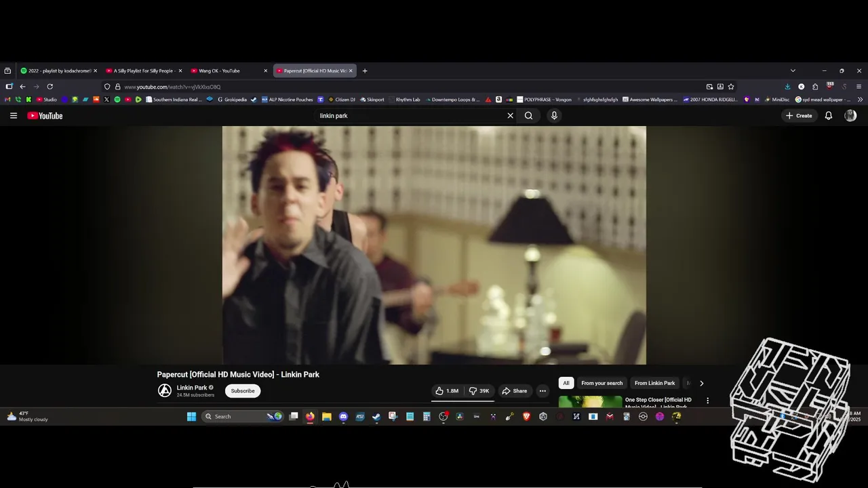Open the Rhythm Lab bookmark
The width and height of the screenshot is (868, 488).
point(404,100)
